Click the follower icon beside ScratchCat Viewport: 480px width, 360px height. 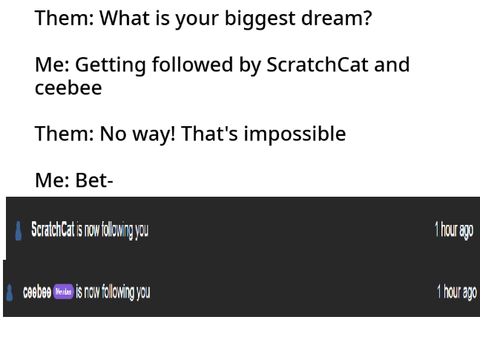click(x=18, y=231)
